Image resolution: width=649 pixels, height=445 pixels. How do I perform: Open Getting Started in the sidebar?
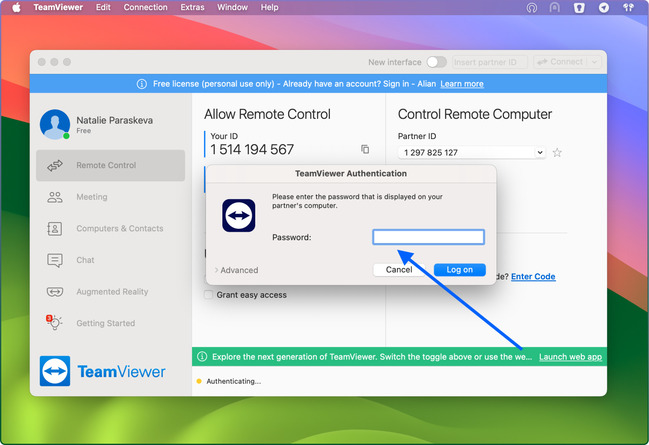pos(111,323)
